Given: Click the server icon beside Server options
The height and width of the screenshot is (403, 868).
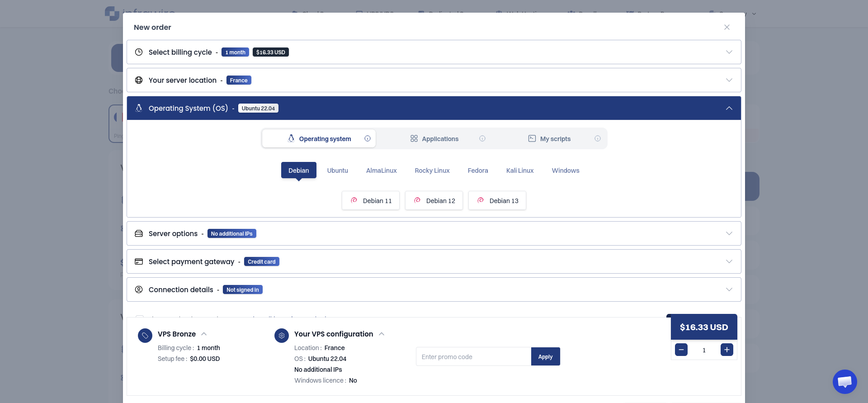Looking at the screenshot, I should tap(139, 233).
